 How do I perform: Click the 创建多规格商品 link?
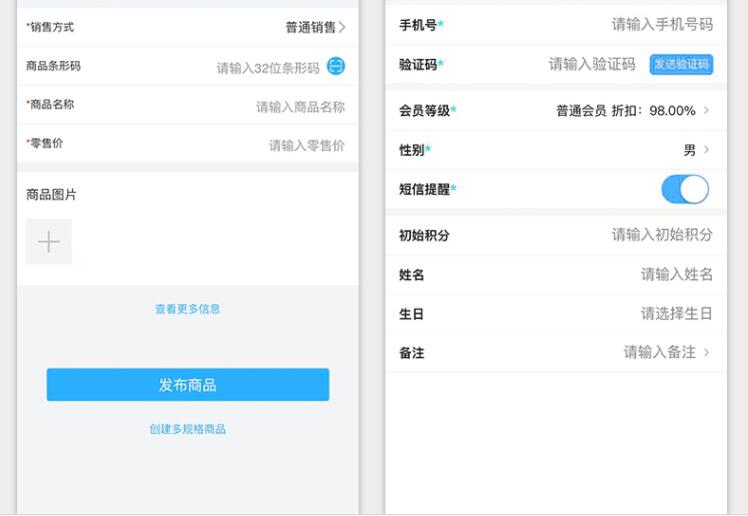coord(188,429)
